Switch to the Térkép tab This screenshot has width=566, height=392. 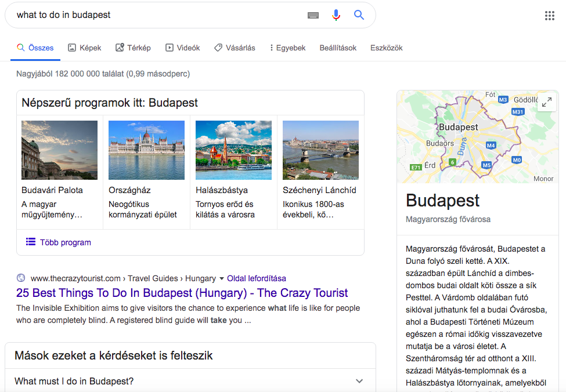click(x=133, y=48)
